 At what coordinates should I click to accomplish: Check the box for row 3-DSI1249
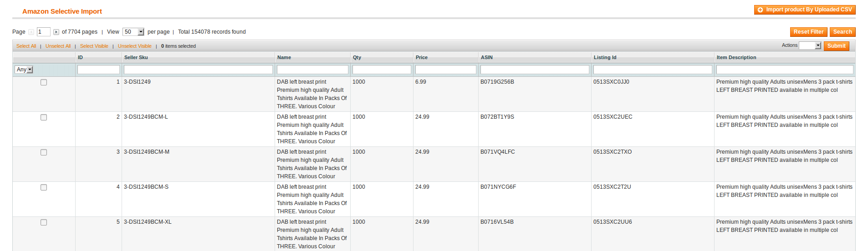point(44,82)
